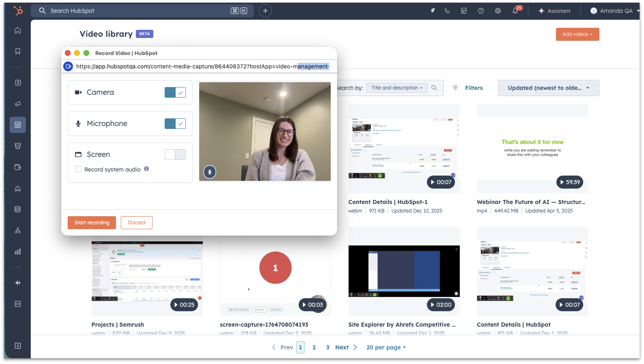Click the plus create button beside search
The height and width of the screenshot is (364, 644).
pyautogui.click(x=265, y=11)
